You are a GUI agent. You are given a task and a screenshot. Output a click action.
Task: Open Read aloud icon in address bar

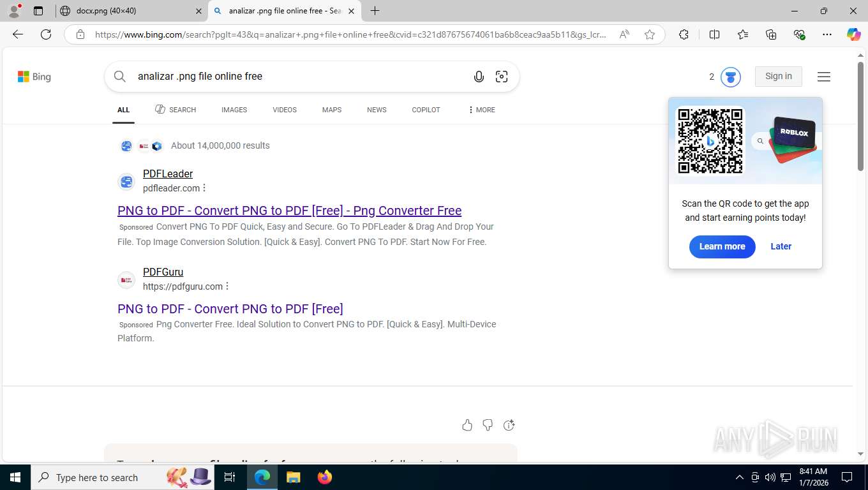tap(624, 34)
